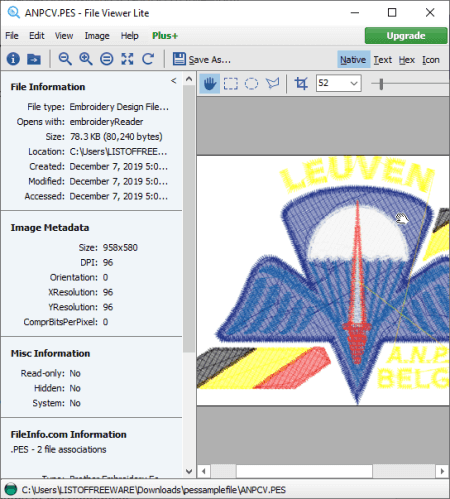Screen dimensions: 450x499
Task: Open the View menu
Action: [x=64, y=36]
